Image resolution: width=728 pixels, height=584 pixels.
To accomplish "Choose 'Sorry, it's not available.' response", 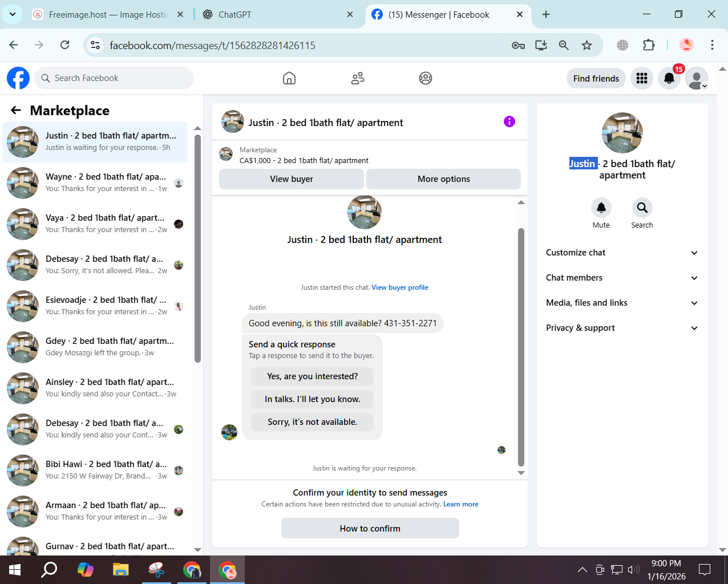I will 313,422.
